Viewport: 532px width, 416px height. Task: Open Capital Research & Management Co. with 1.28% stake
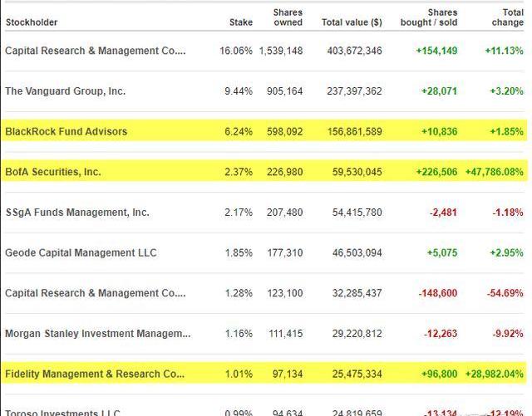tap(96, 293)
